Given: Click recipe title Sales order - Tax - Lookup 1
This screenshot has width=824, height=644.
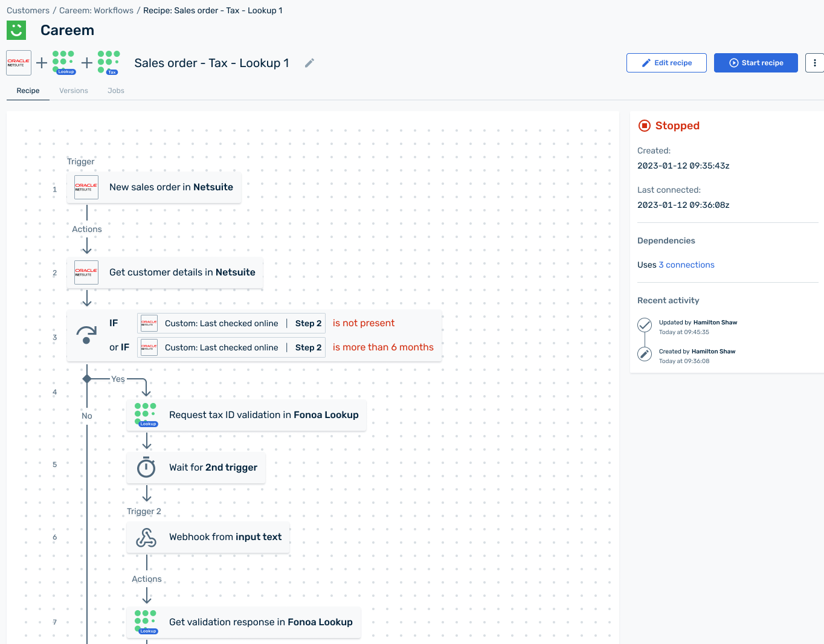Looking at the screenshot, I should 211,63.
